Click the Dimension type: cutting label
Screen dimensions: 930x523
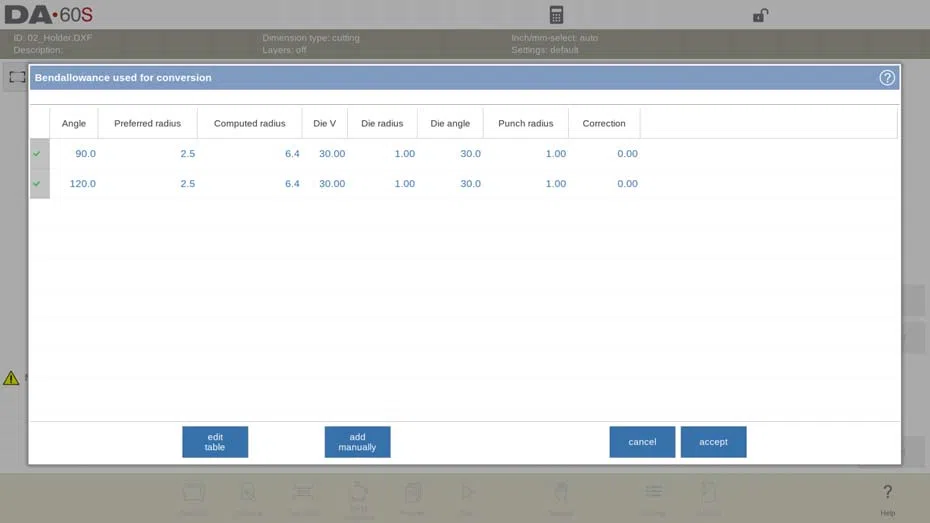click(311, 37)
